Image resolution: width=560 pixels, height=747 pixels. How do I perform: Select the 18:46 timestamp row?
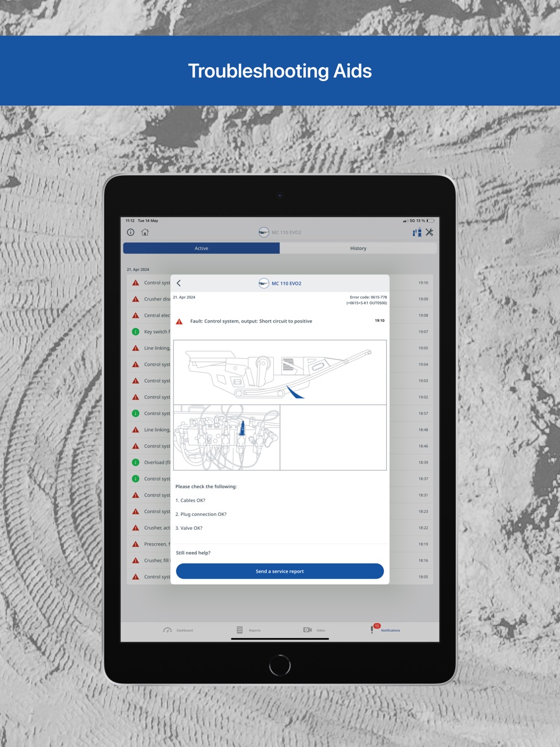(x=280, y=446)
